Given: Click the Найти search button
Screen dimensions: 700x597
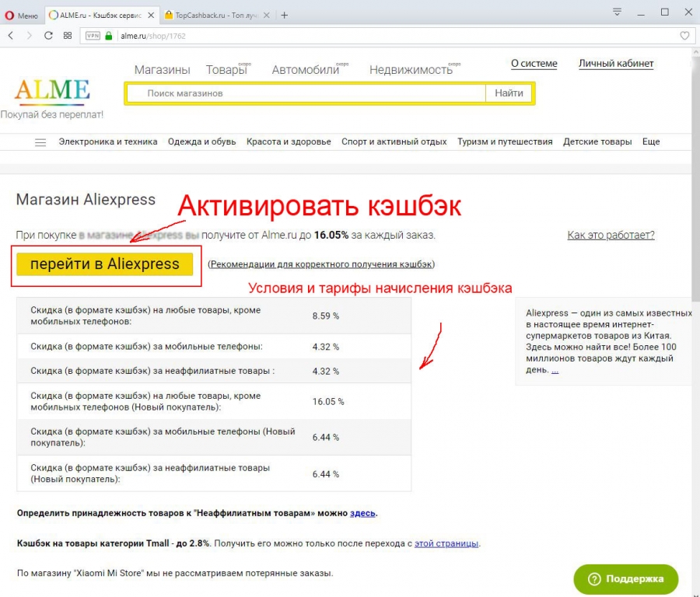Looking at the screenshot, I should 509,93.
